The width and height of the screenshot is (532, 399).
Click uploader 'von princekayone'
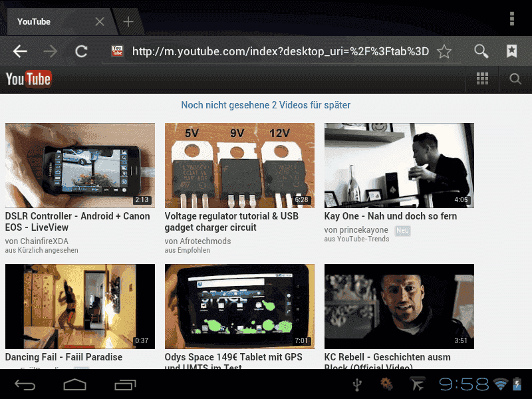[x=356, y=229]
